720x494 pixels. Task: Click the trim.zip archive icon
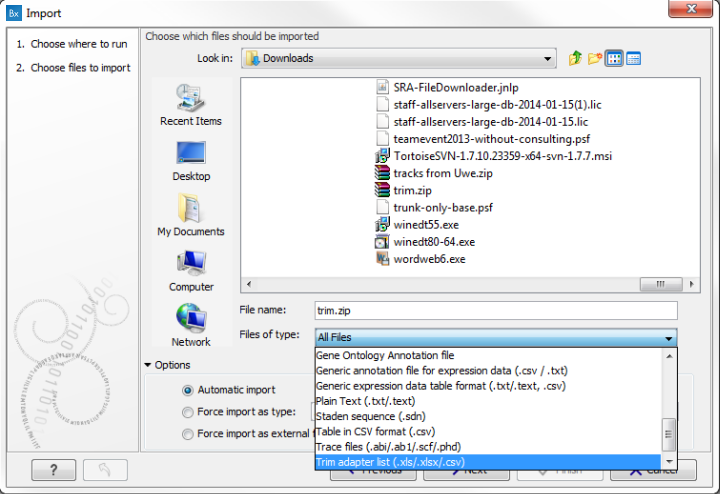[x=382, y=190]
